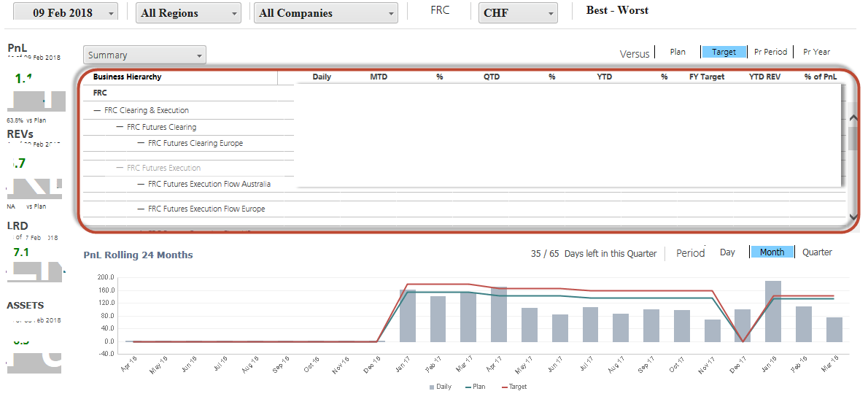The width and height of the screenshot is (868, 410).
Task: Open the CHF currency dropdown
Action: coord(518,13)
